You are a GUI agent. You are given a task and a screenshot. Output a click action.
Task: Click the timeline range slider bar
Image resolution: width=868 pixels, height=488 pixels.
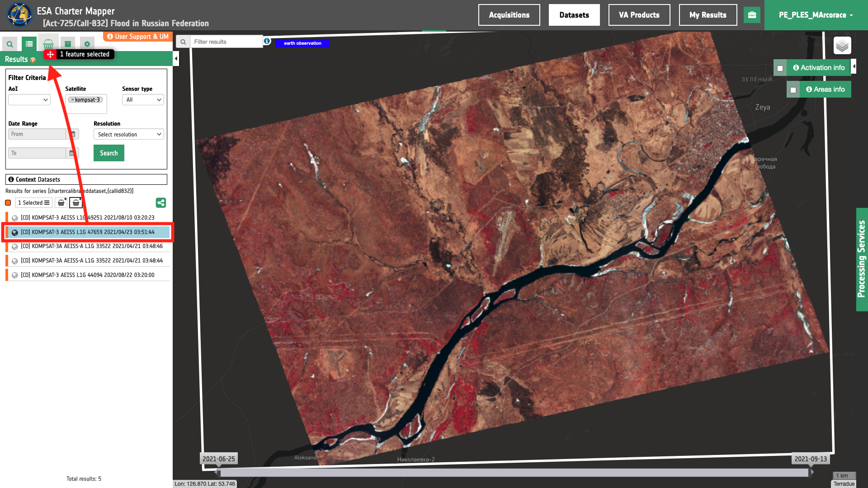point(514,473)
